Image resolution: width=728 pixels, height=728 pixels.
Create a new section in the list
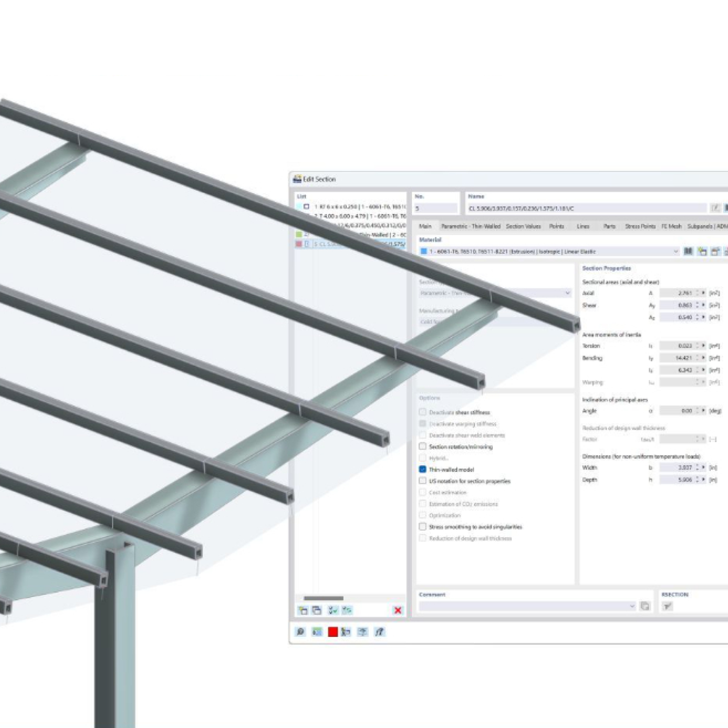[x=302, y=610]
